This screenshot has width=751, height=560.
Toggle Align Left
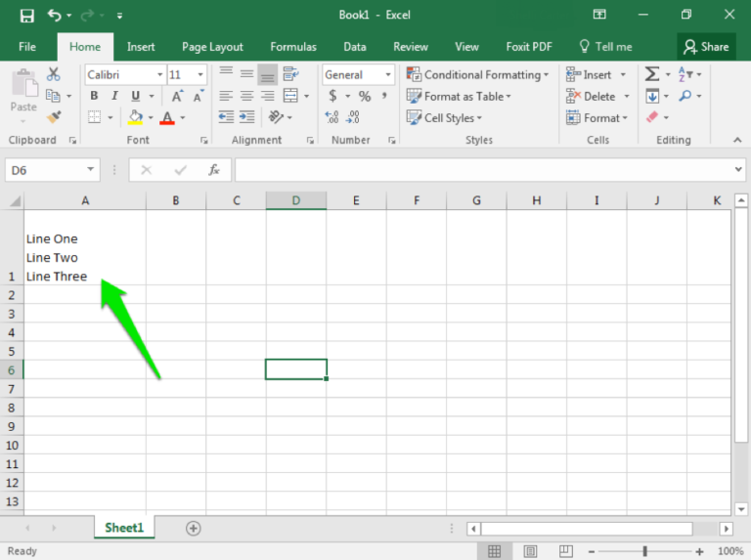[226, 96]
